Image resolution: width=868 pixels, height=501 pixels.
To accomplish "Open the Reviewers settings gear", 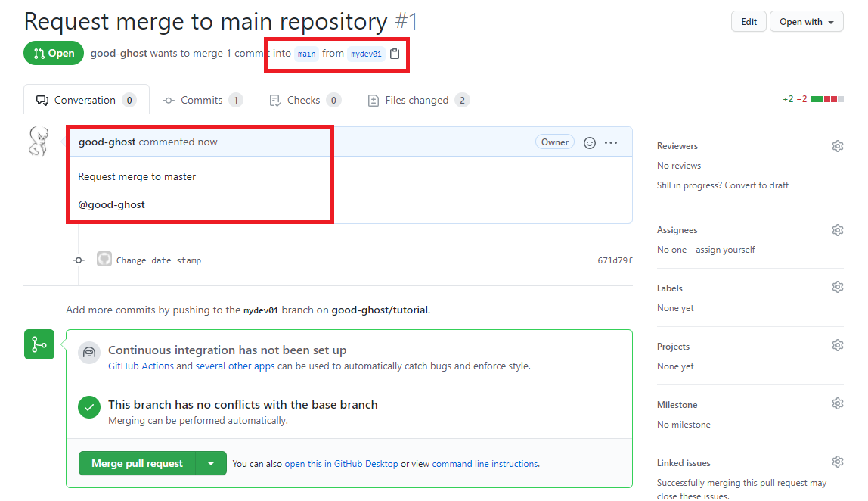I will tap(837, 145).
